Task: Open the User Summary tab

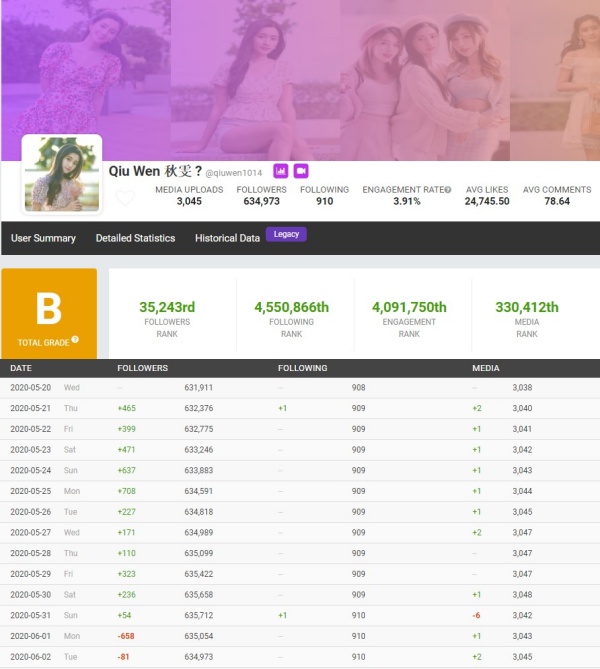Action: tap(43, 238)
